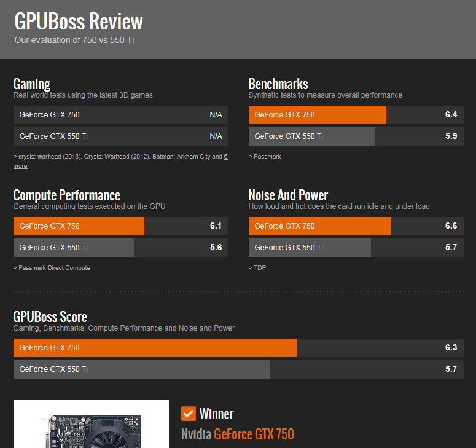476x448 pixels.
Task: Click the GPUBoss Review page heading
Action: pos(78,22)
